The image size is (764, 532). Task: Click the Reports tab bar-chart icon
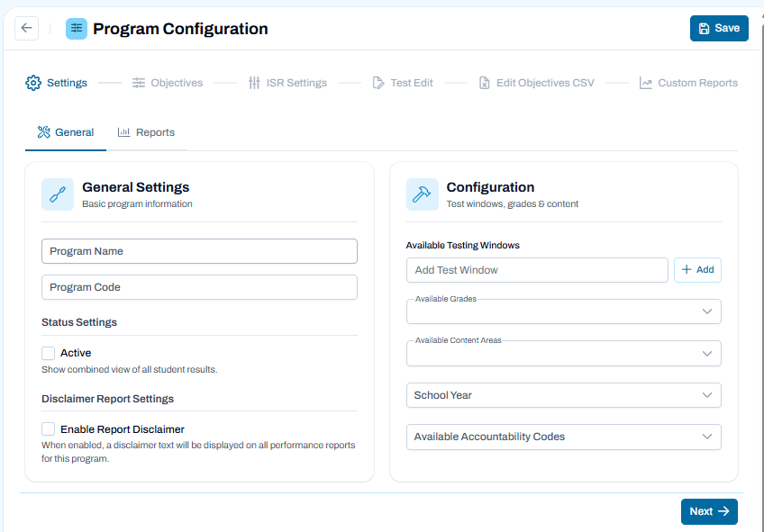[123, 132]
